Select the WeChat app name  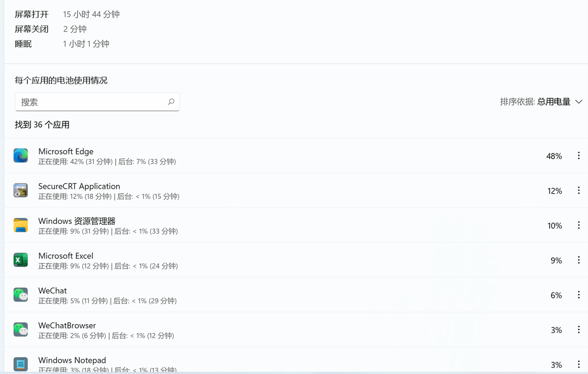click(x=53, y=291)
